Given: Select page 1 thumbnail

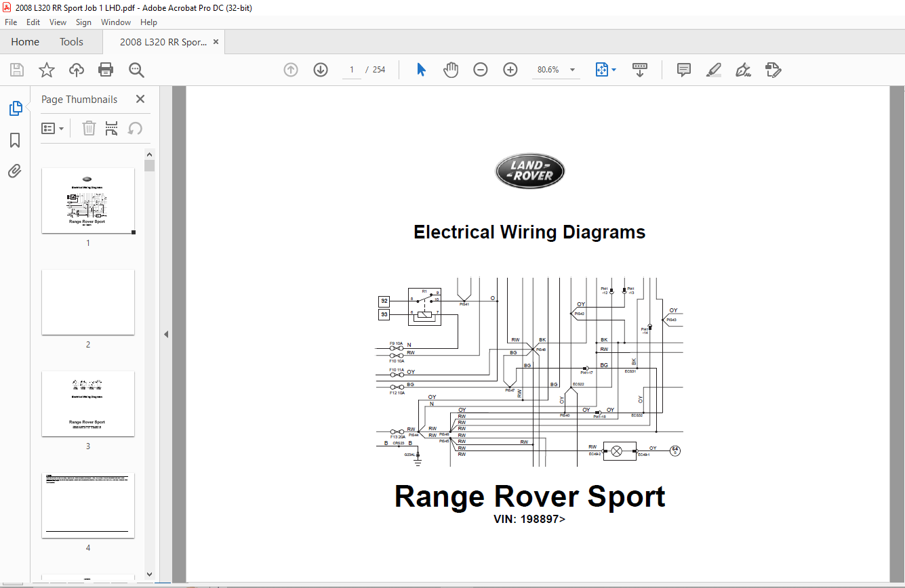Looking at the screenshot, I should (x=88, y=201).
